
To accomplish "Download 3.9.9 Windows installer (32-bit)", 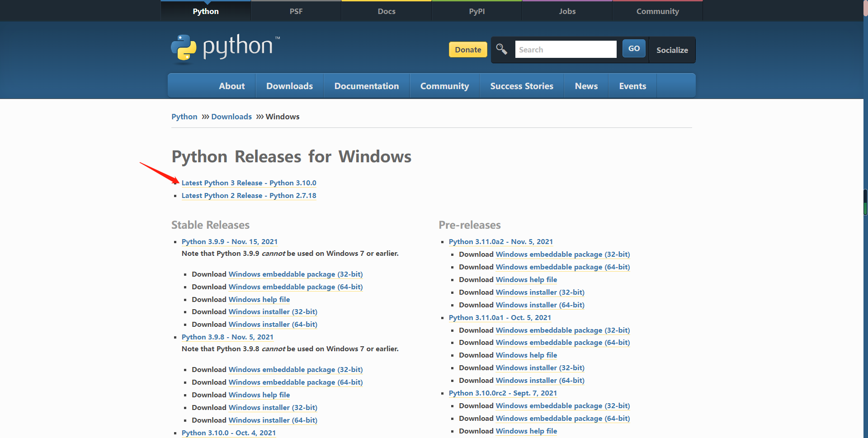I will point(273,312).
